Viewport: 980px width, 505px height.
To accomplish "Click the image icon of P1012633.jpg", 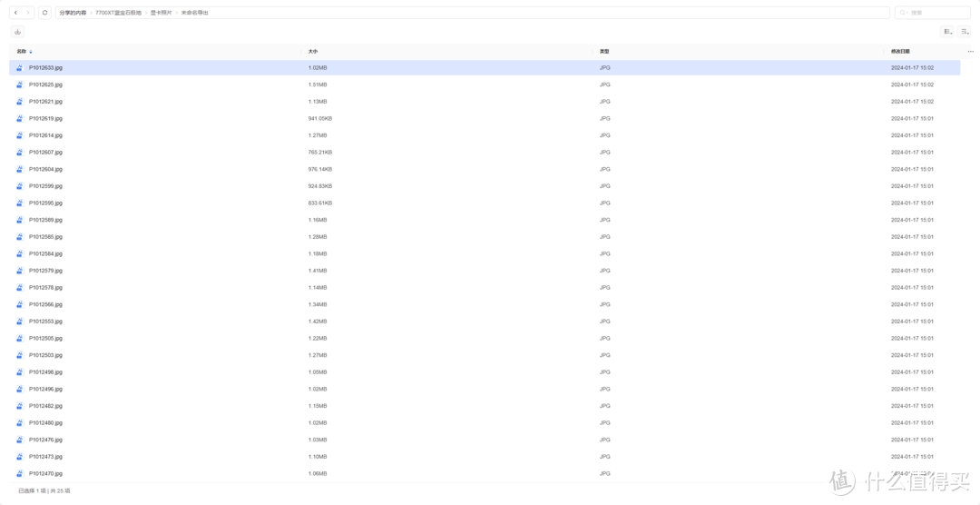I will click(20, 67).
